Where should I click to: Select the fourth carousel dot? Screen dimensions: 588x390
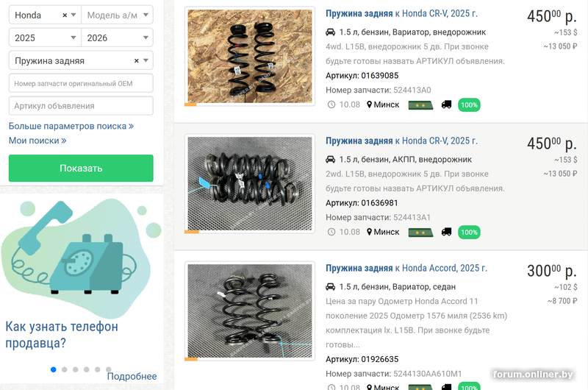[86, 369]
